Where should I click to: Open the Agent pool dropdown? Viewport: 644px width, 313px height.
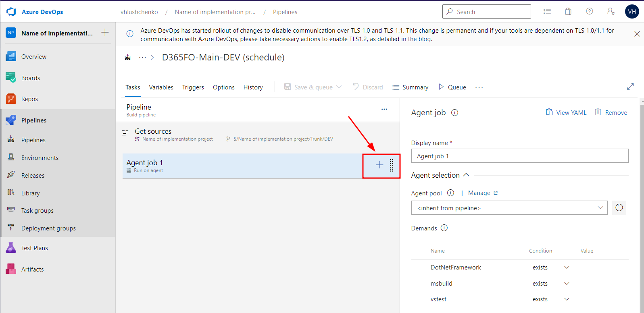[509, 208]
